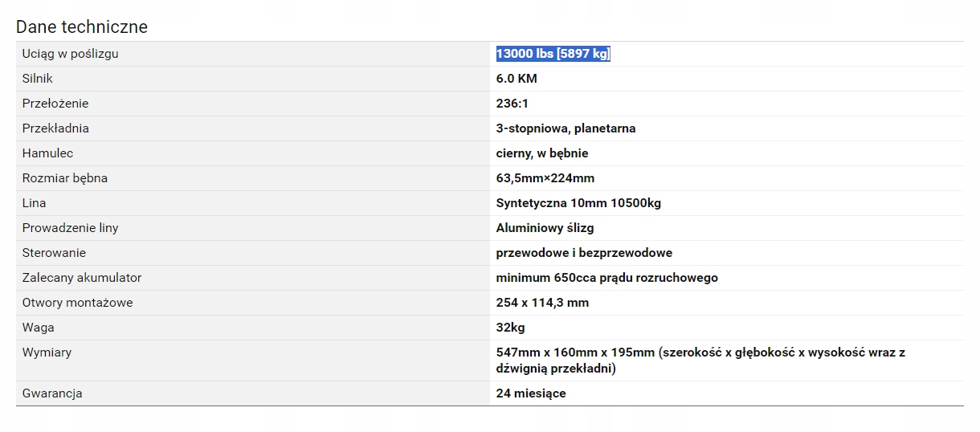This screenshot has width=980, height=432.
Task: Select the '32kg' weight value
Action: coord(511,328)
